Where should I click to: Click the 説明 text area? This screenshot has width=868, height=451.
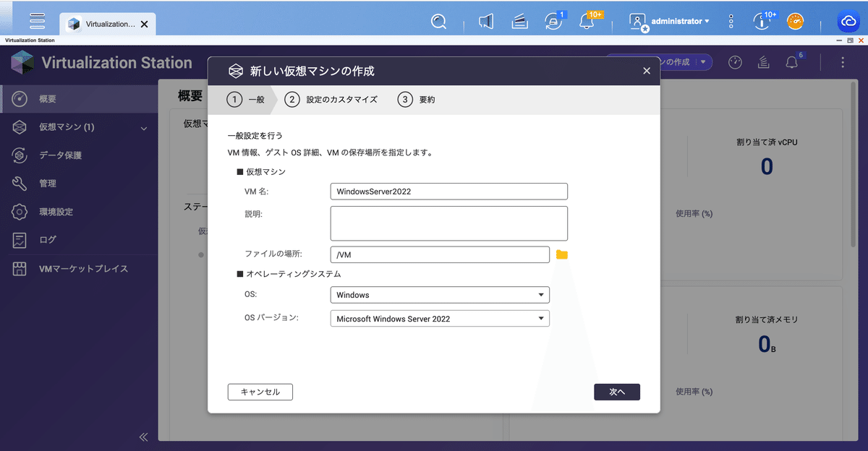(448, 223)
